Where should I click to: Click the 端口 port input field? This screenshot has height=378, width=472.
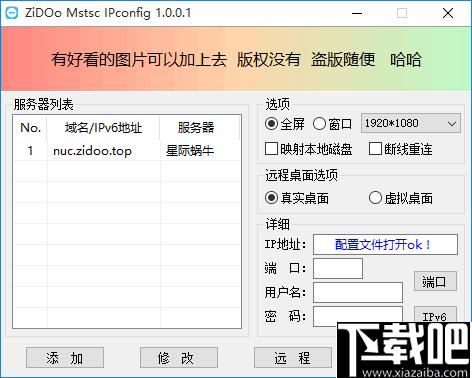point(338,268)
